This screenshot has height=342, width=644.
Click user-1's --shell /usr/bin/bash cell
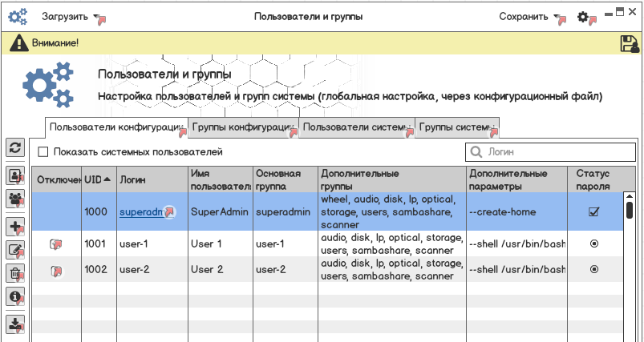517,244
